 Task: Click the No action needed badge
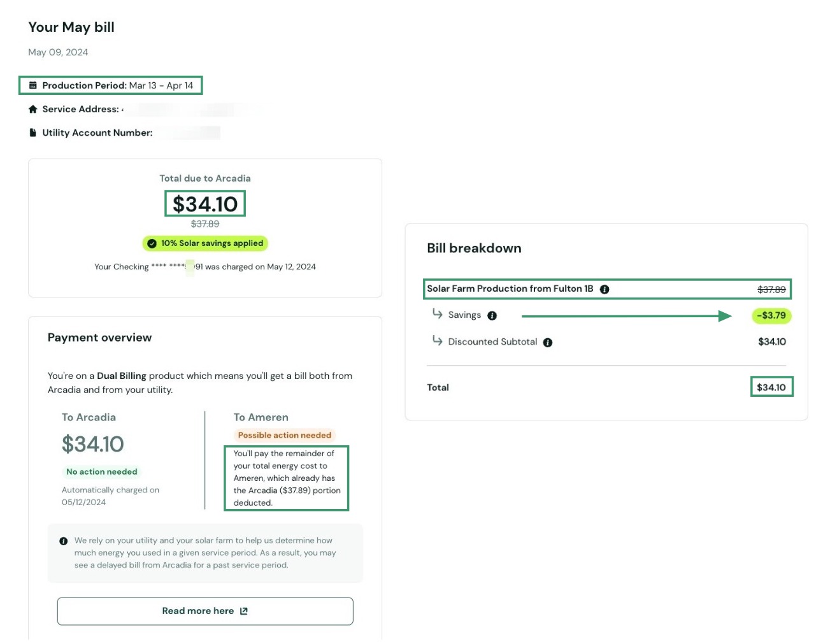click(102, 471)
